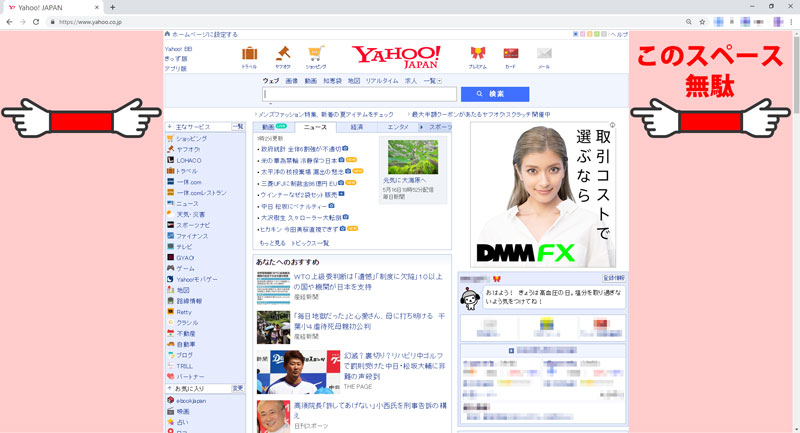Click the DMM FX advertisement banner
Image resolution: width=800 pixels, height=433 pixels.
click(x=543, y=194)
